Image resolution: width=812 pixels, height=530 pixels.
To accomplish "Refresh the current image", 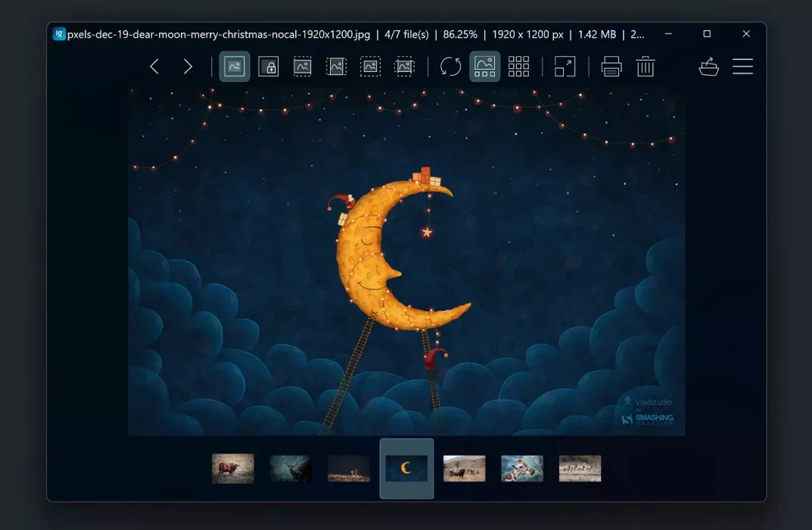I will click(450, 67).
